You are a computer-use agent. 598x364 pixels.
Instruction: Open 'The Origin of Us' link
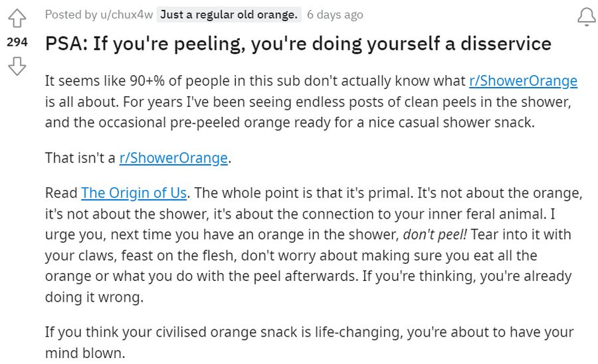(x=134, y=193)
